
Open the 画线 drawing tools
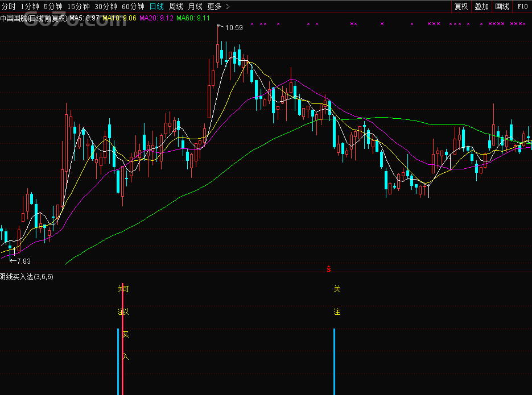502,7
